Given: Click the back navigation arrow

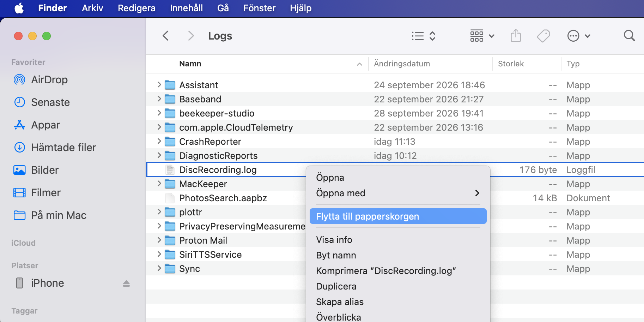Looking at the screenshot, I should [165, 36].
